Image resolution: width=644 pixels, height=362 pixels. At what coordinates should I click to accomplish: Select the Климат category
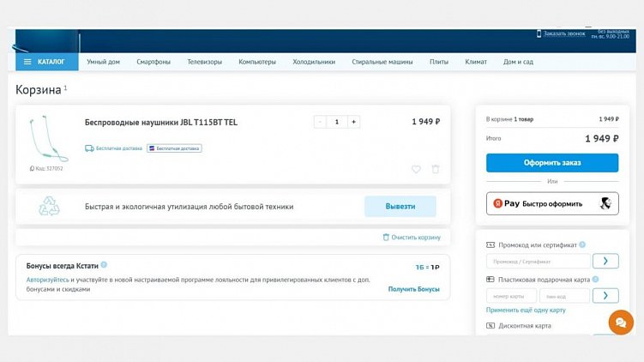476,62
